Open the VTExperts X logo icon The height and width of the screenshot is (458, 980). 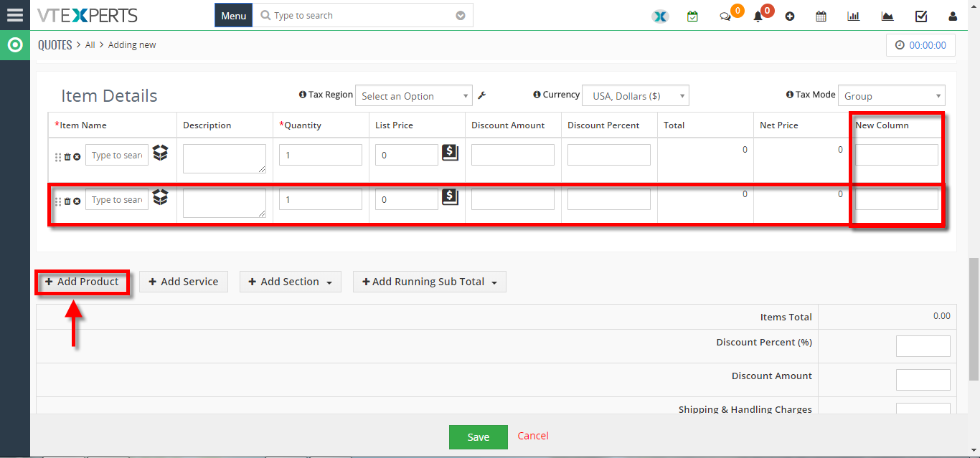click(x=660, y=16)
